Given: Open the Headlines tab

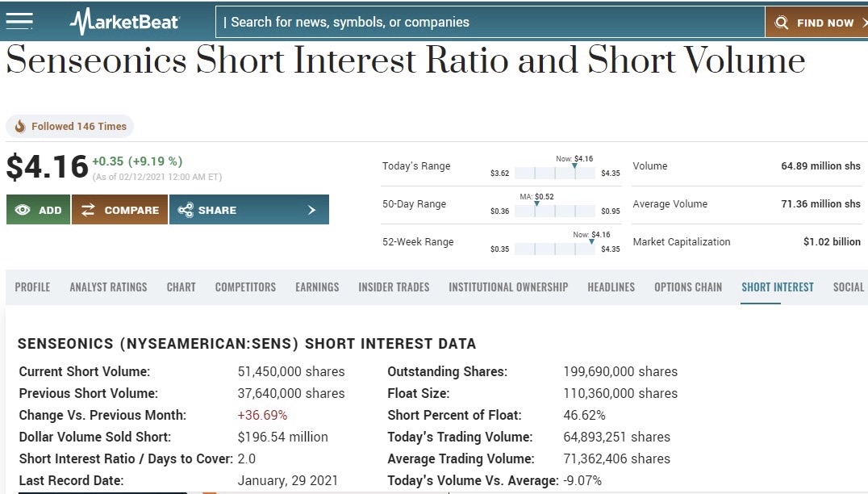Looking at the screenshot, I should (611, 287).
